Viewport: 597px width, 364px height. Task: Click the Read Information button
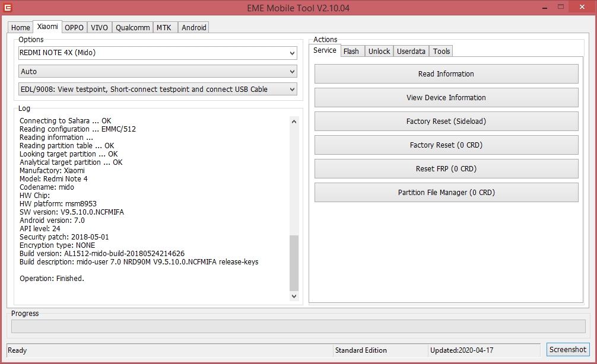coord(446,74)
